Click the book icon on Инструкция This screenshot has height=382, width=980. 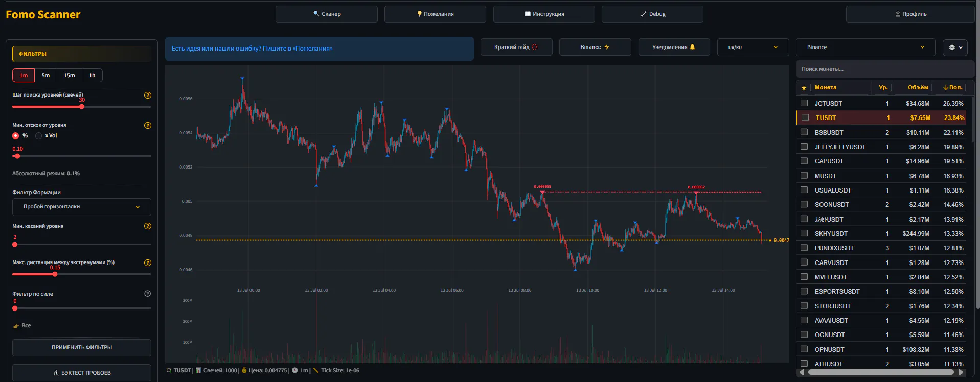point(528,14)
